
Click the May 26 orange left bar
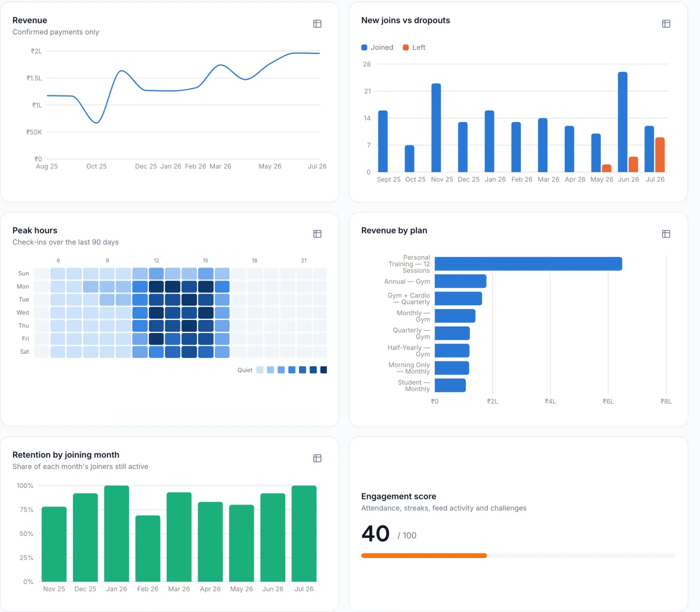606,168
